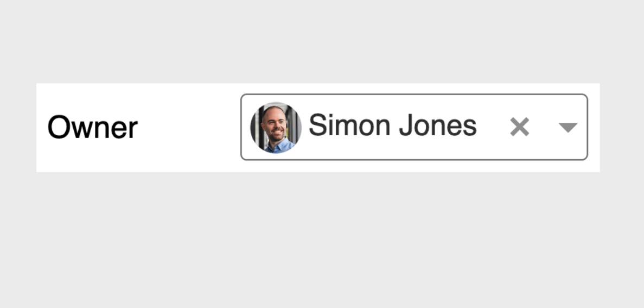
Task: Click the downward caret in Owner field
Action: click(568, 127)
